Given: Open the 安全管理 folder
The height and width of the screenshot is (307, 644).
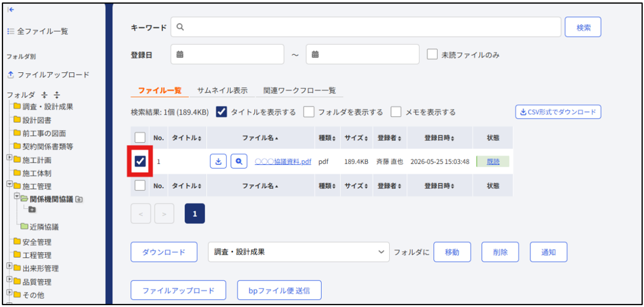Looking at the screenshot, I should [32, 241].
